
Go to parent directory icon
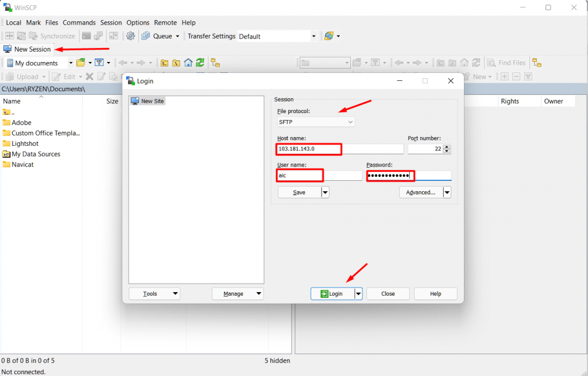(165, 63)
